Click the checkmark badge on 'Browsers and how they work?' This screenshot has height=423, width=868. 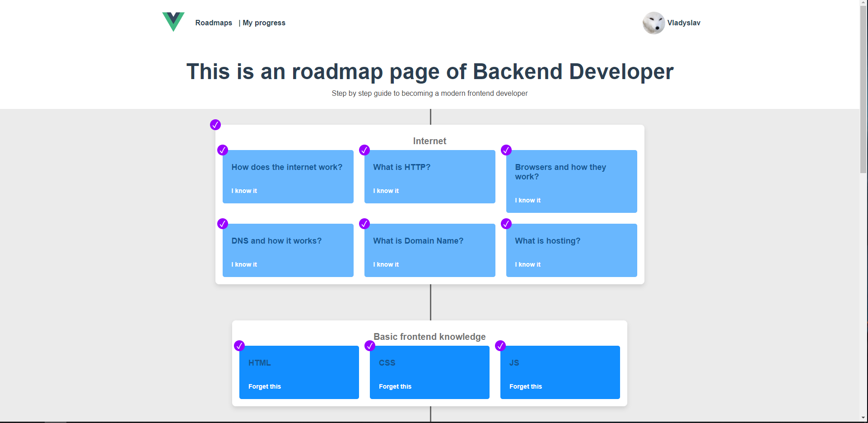(506, 150)
